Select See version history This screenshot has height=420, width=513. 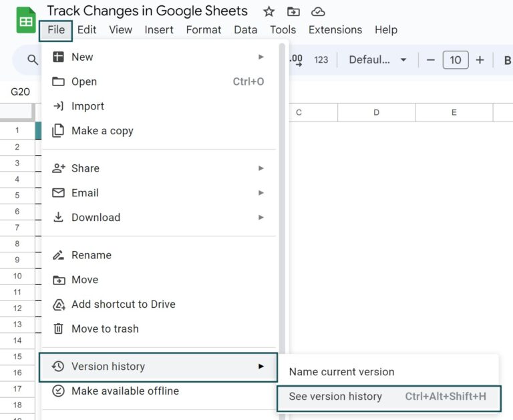pos(389,399)
